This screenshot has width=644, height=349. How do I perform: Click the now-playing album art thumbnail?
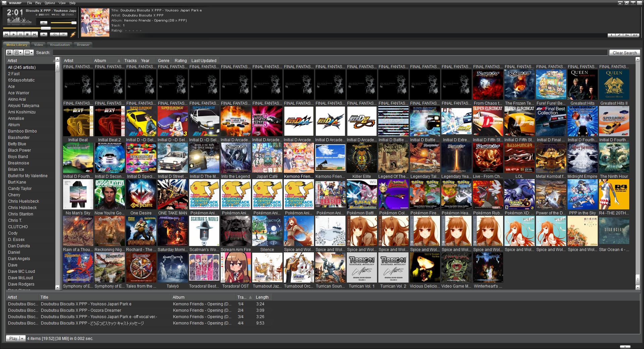[95, 22]
